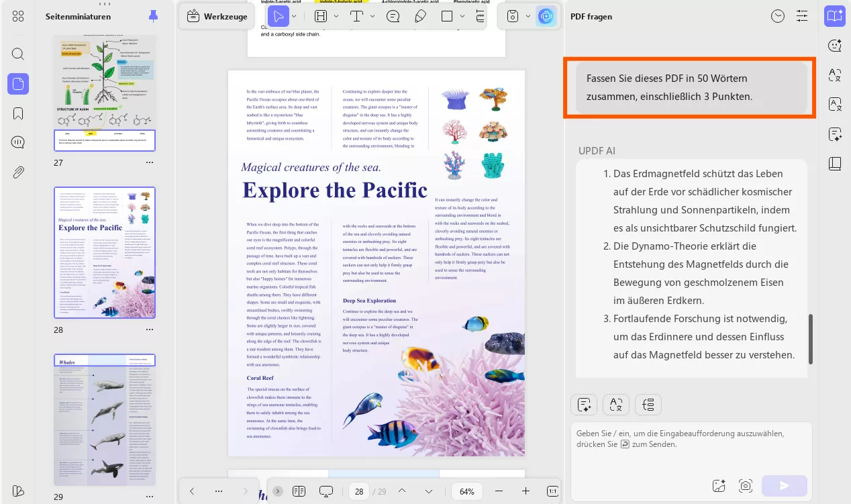
Task: Open the bookmarks panel
Action: point(18,113)
